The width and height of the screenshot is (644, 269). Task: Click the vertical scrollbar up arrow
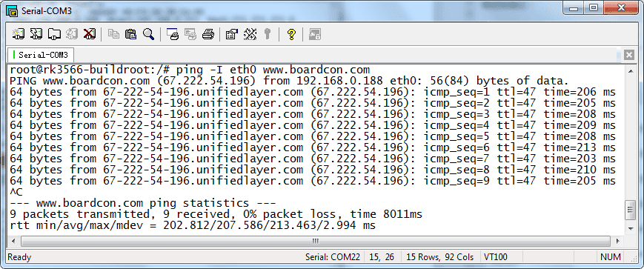(631, 70)
